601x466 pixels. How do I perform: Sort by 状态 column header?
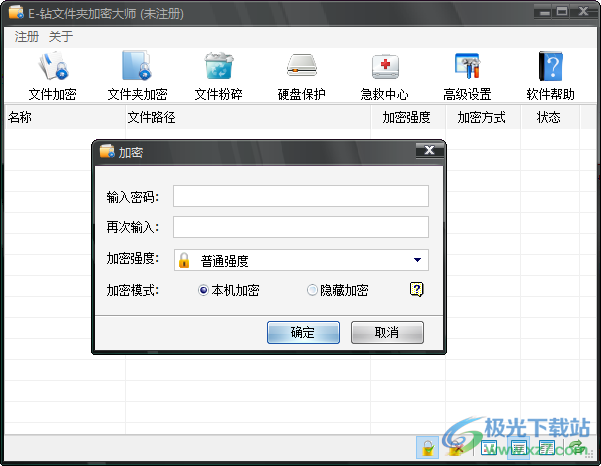550,117
